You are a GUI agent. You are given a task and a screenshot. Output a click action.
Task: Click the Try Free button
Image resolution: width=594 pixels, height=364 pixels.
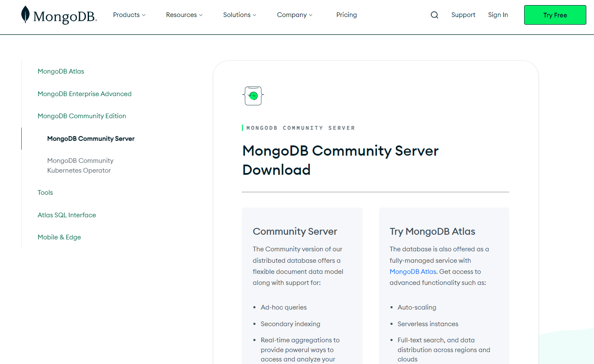[x=555, y=15]
